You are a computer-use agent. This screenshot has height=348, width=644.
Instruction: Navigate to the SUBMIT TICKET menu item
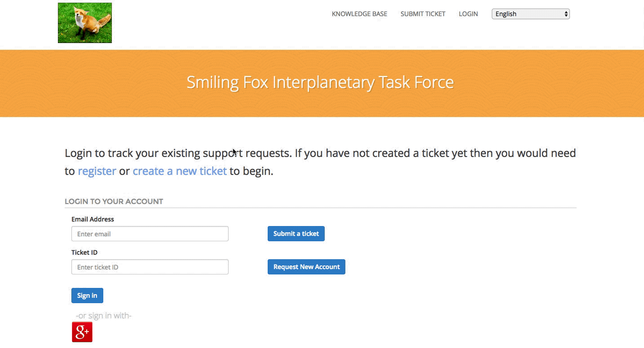click(423, 14)
